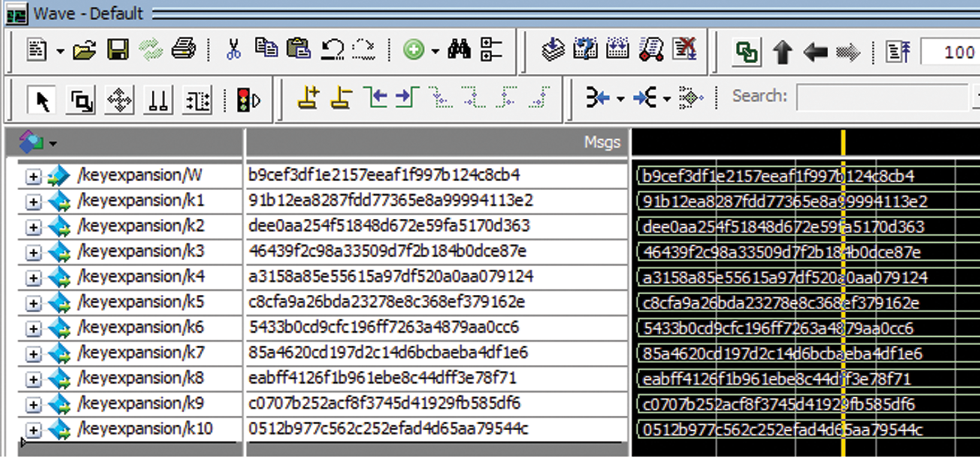The width and height of the screenshot is (980, 461).
Task: Expand the /keyexpansion/W signal
Action: pos(34,177)
